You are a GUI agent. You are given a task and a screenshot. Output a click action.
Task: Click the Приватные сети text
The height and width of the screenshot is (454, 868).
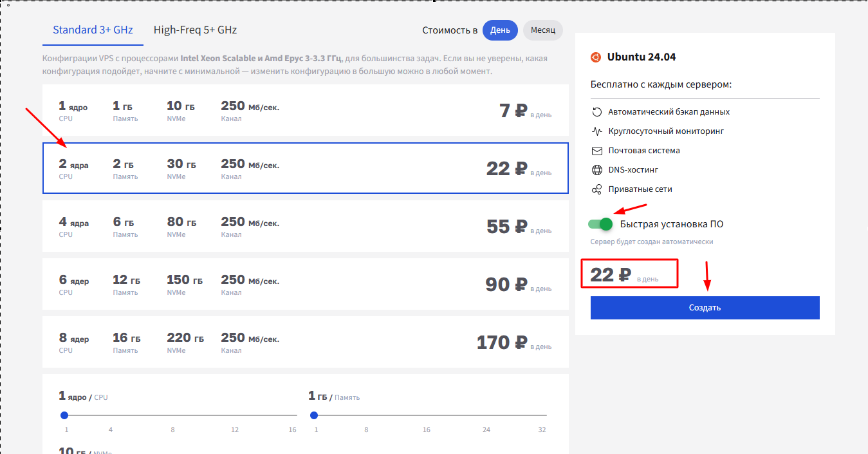click(640, 189)
